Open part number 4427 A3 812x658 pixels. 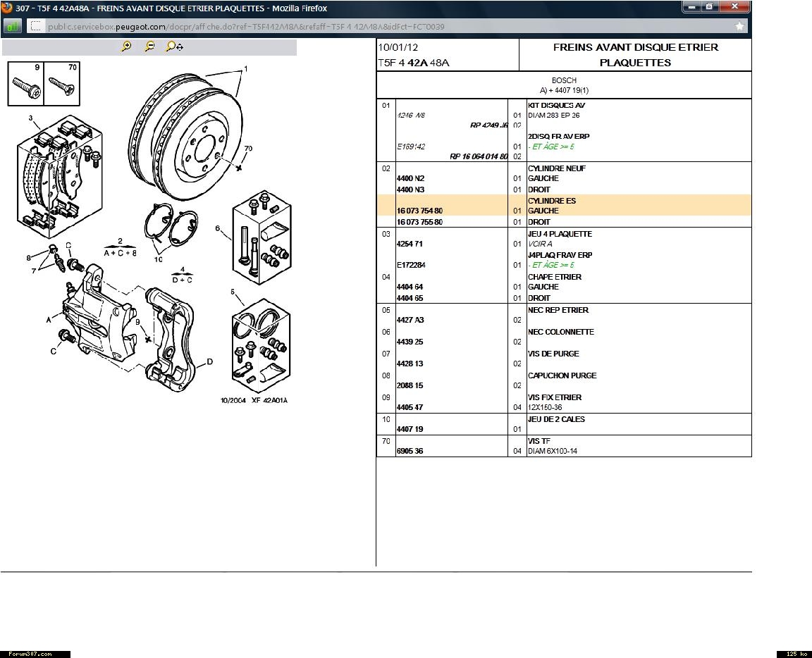click(x=410, y=321)
